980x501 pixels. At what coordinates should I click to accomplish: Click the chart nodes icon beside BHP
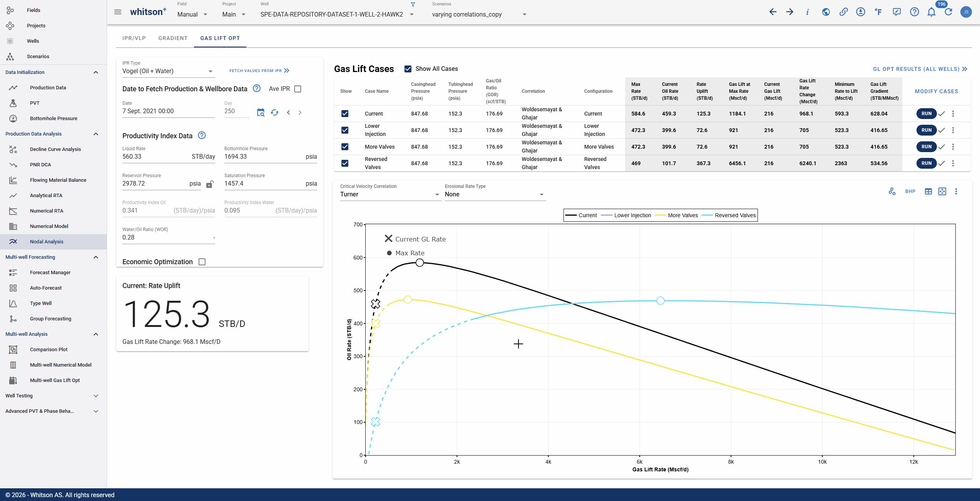(x=892, y=191)
